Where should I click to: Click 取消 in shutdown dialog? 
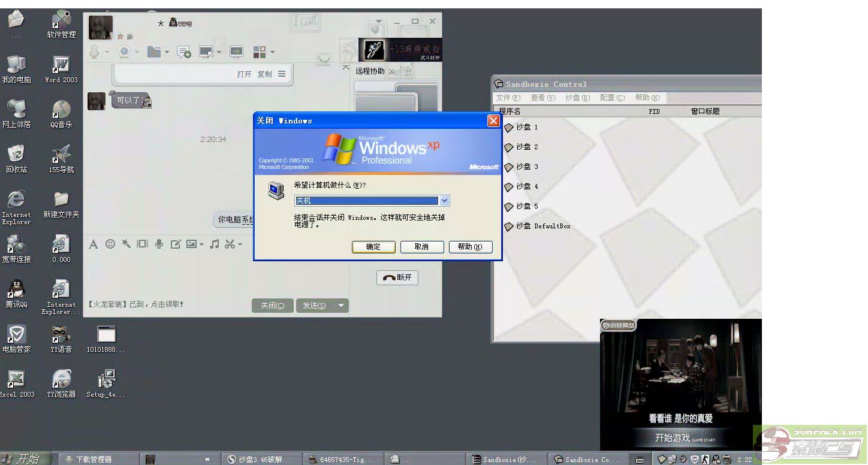422,247
